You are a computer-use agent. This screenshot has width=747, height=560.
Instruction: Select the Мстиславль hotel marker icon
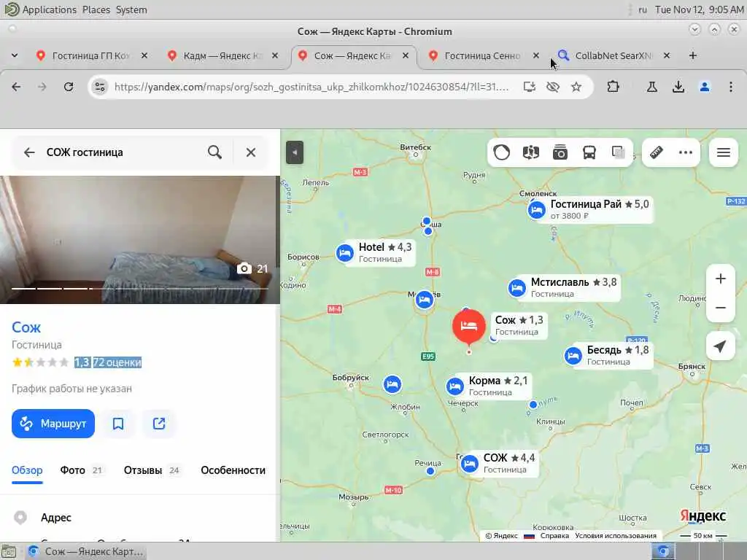pos(517,288)
